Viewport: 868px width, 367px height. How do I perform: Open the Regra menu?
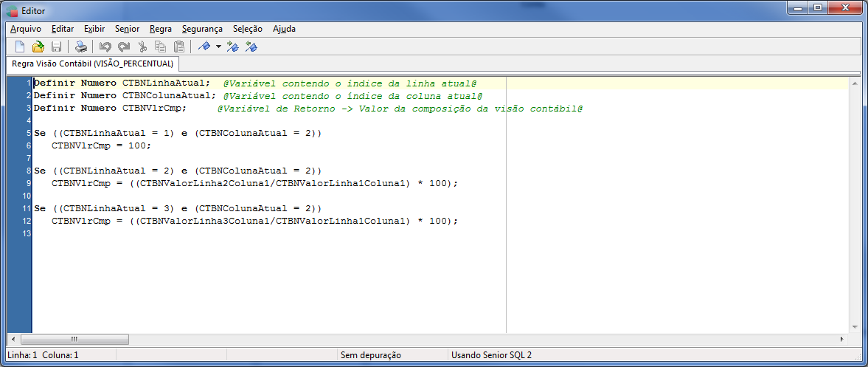pos(160,29)
